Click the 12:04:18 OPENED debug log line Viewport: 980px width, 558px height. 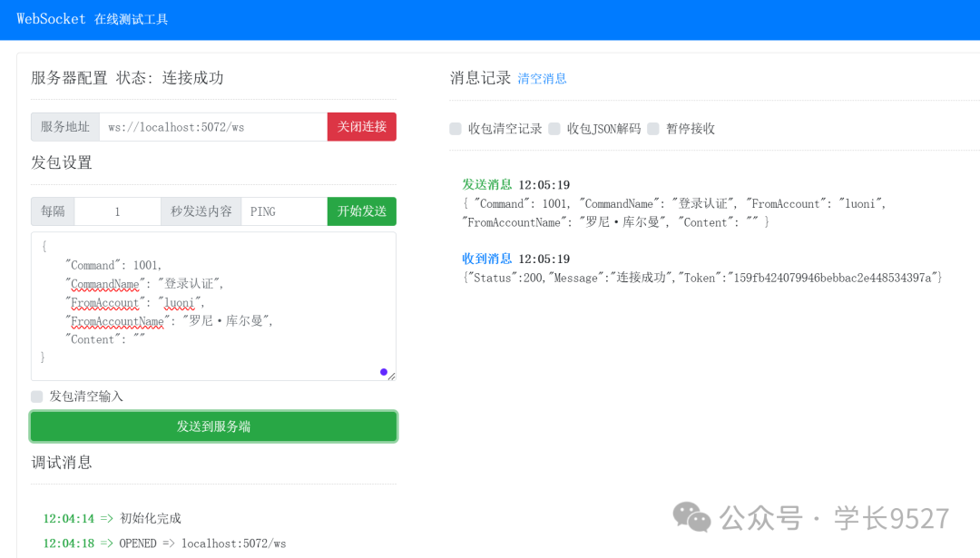(x=164, y=543)
